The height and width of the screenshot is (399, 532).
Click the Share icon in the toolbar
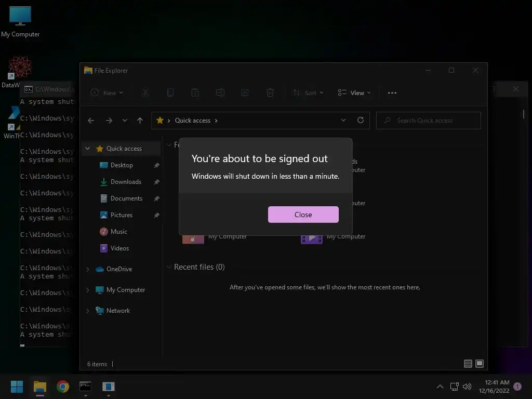coord(245,92)
